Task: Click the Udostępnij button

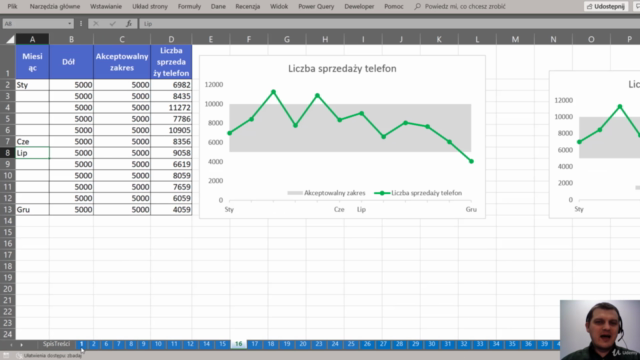Action: (x=606, y=7)
